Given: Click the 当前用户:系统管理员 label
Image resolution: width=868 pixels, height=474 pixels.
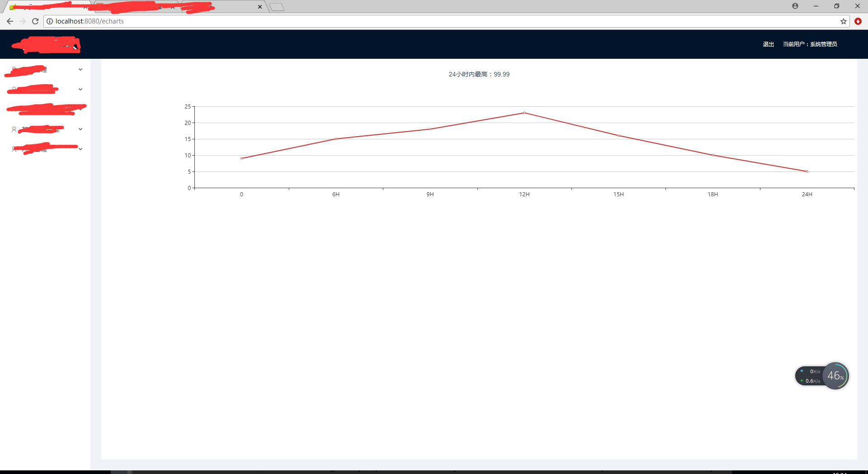Looking at the screenshot, I should pyautogui.click(x=810, y=44).
